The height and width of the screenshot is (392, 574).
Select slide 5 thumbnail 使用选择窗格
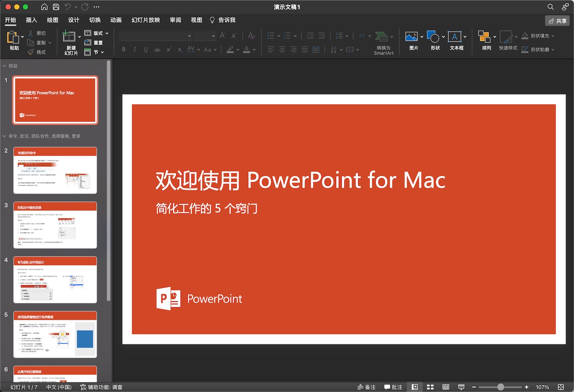tap(55, 334)
